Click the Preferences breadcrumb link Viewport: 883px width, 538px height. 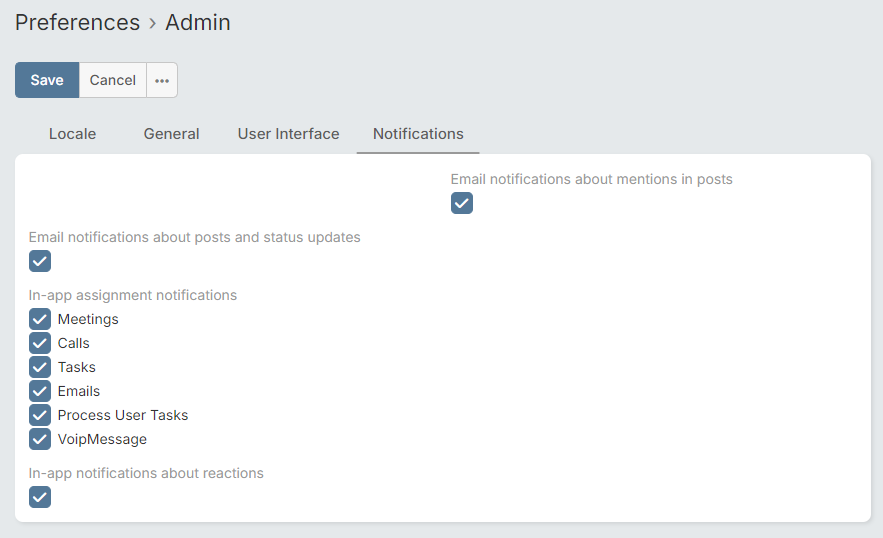77,23
